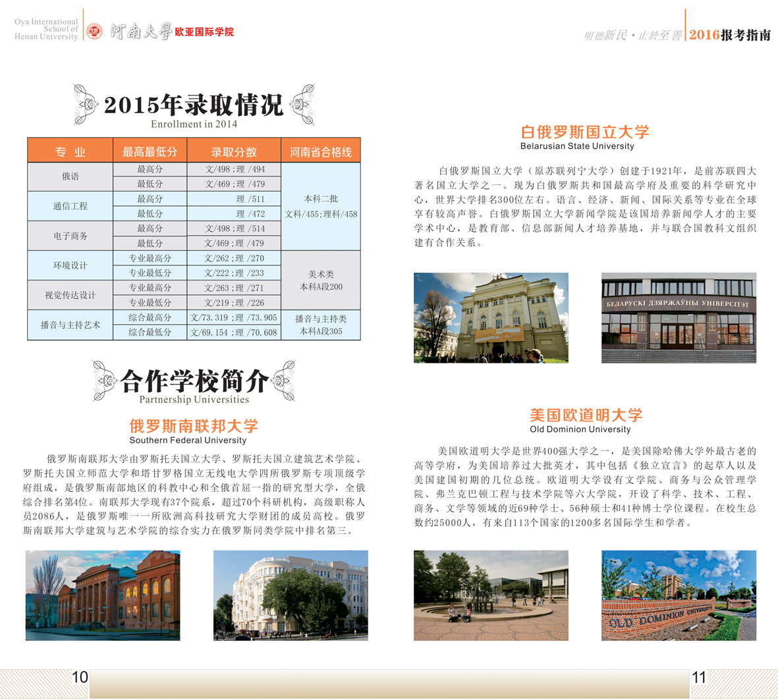The width and height of the screenshot is (778, 700).
Task: Open the red brick building photo
Action: [x=103, y=595]
